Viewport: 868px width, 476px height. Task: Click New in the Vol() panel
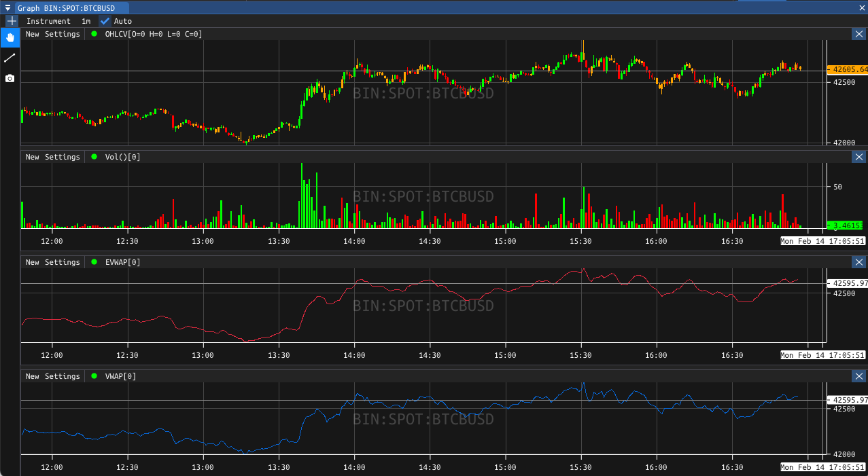coord(33,157)
